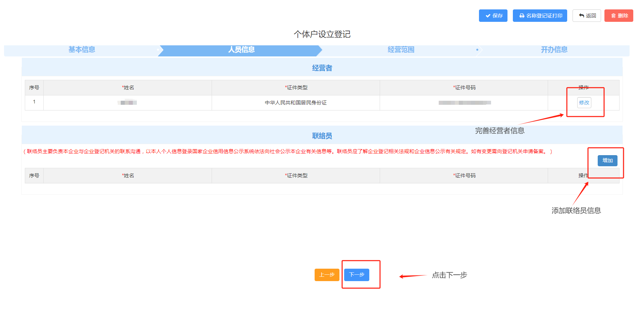Image resolution: width=644 pixels, height=312 pixels.
Task: Click the red 删除 trash button
Action: (619, 16)
